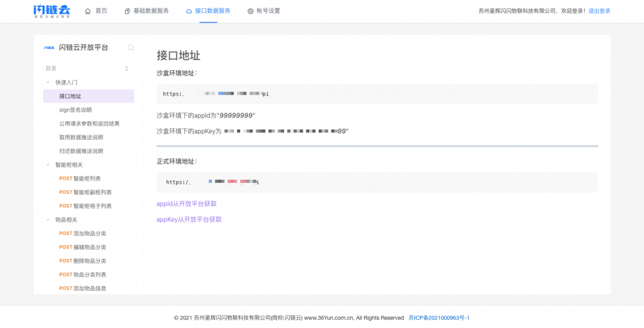Click the small 闪链云 sidebar logo

coord(49,48)
